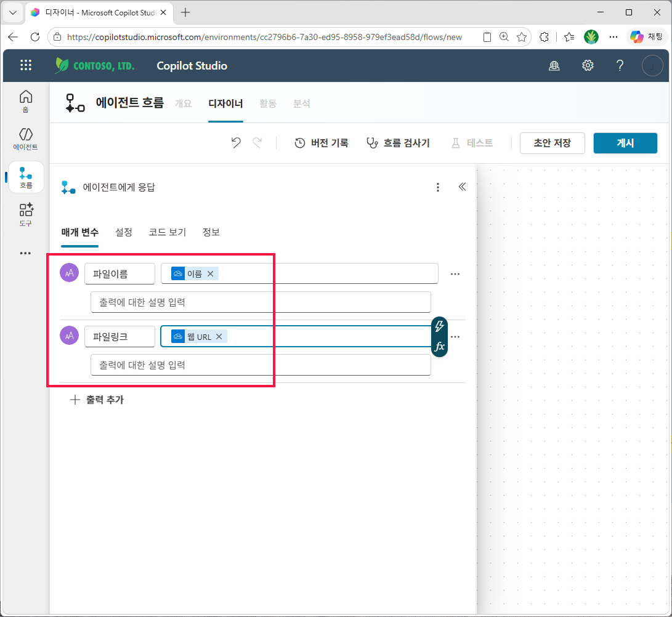Reload the browser page
This screenshot has width=672, height=617.
(35, 38)
